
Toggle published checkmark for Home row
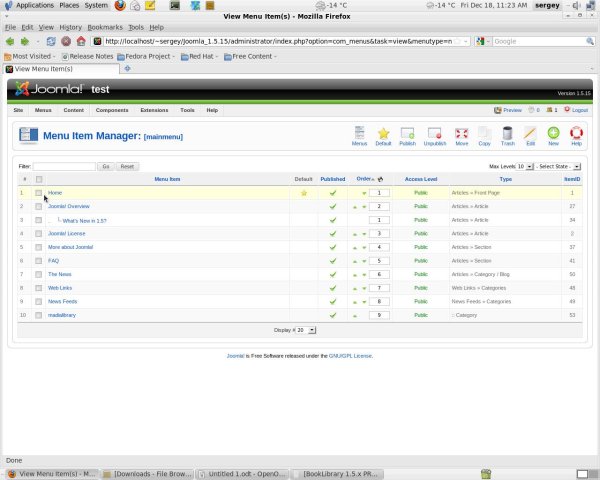click(333, 193)
